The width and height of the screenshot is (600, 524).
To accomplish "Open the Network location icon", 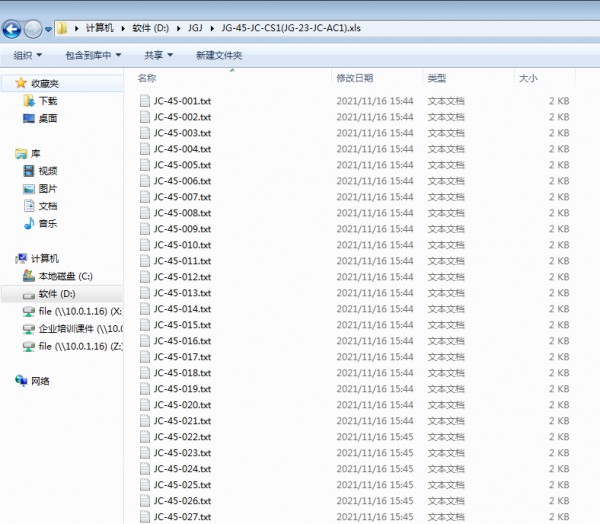I will pos(40,381).
